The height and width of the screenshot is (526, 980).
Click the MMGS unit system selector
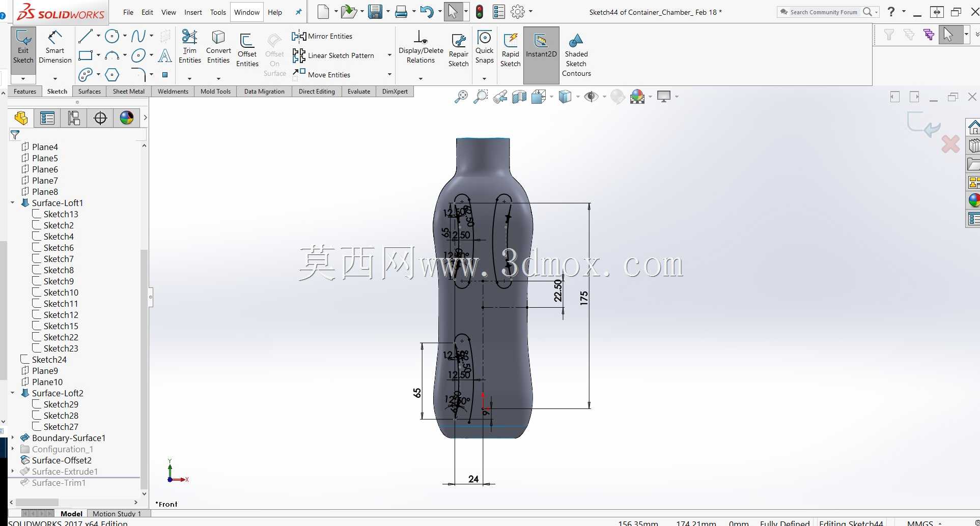[x=920, y=522]
